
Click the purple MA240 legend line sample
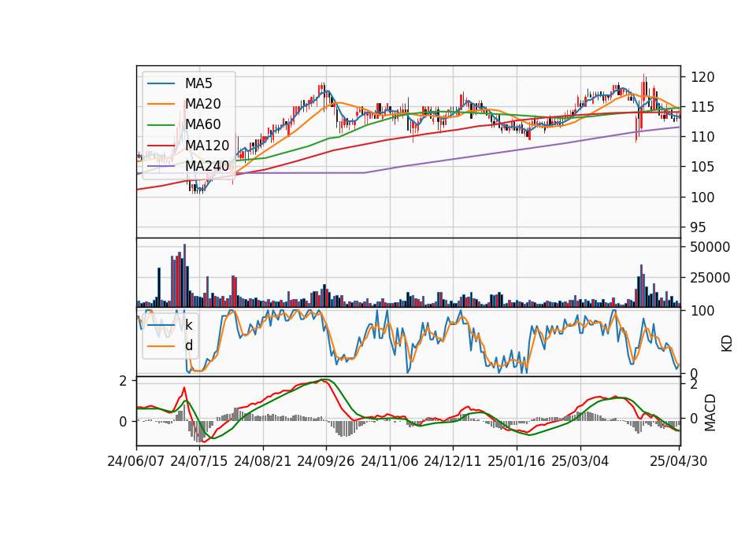click(161, 166)
